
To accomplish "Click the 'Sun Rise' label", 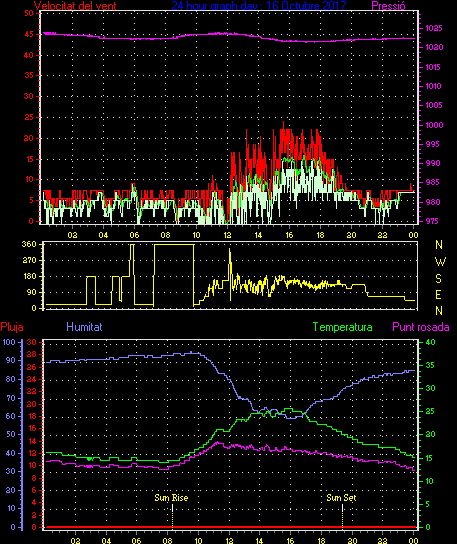I will (x=171, y=498).
